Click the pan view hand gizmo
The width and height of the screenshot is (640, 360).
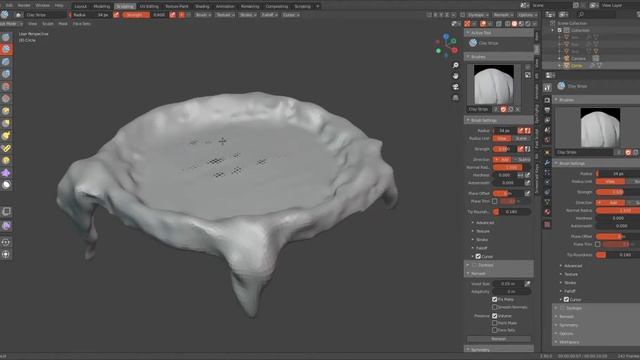pyautogui.click(x=456, y=76)
